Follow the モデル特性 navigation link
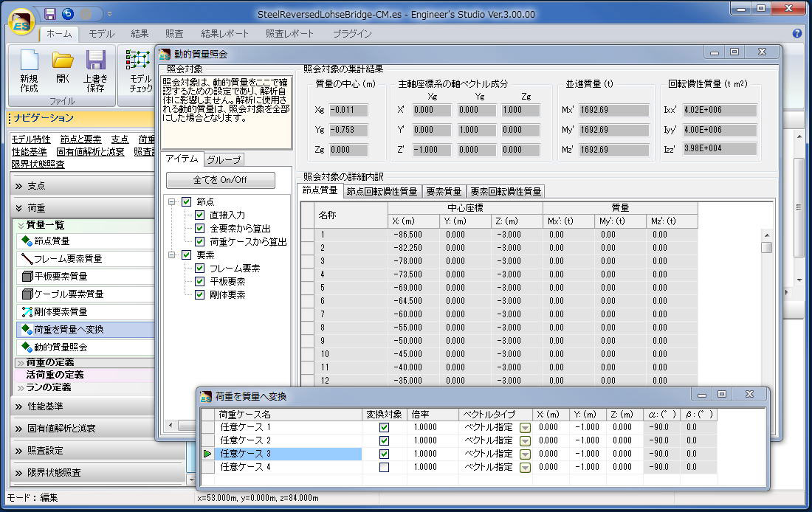 tap(31, 139)
